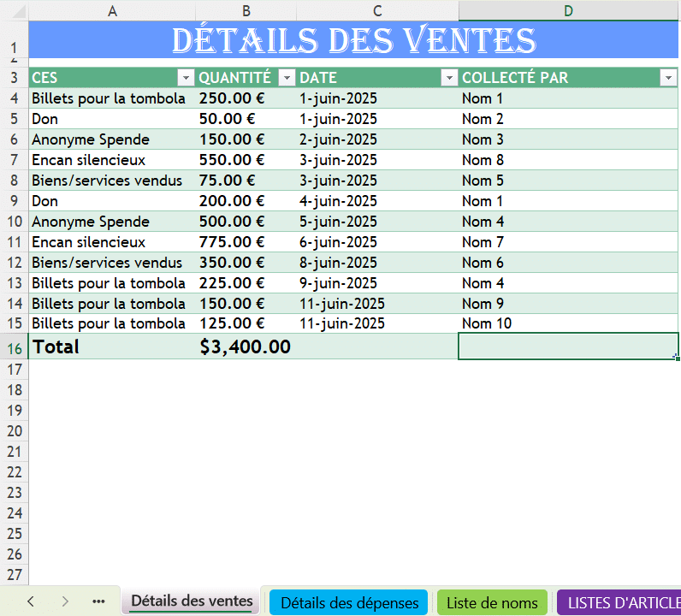Click the 4-juin-2025 date cell
Viewport: 681px width, 616px height.
[x=377, y=201]
